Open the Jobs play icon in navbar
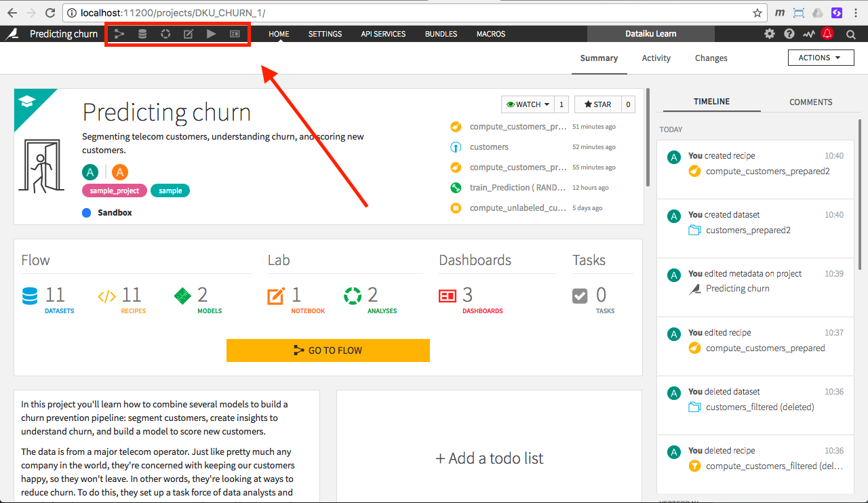Viewport: 868px width, 503px height. [212, 34]
